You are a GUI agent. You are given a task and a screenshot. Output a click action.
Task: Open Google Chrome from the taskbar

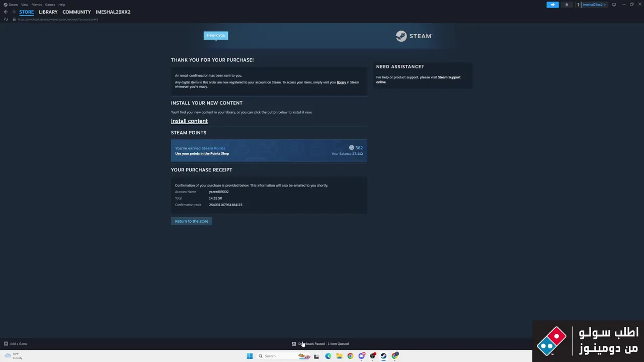350,356
